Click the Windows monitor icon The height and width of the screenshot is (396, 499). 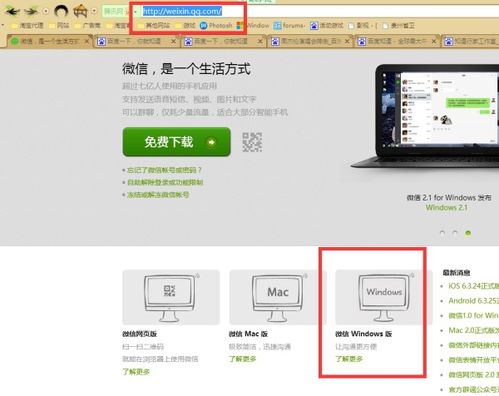point(384,297)
